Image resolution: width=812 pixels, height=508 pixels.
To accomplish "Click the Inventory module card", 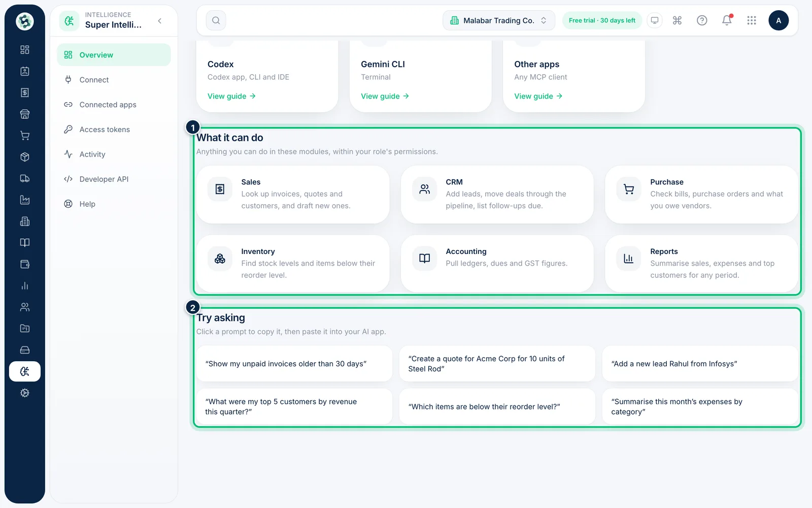I will 293,263.
